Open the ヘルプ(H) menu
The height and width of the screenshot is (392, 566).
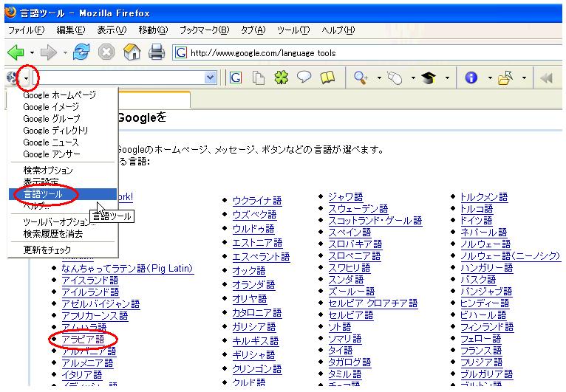(x=338, y=30)
